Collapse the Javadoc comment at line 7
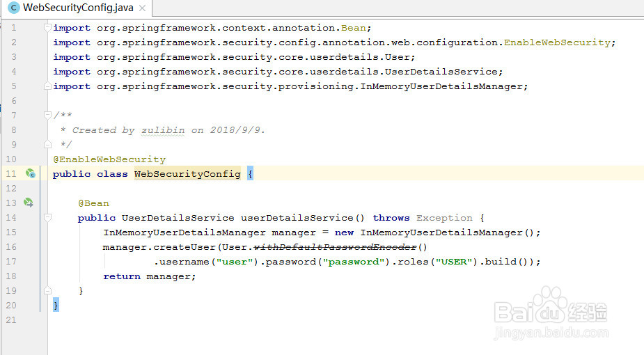Image resolution: width=644 pixels, height=355 pixels. pyautogui.click(x=47, y=116)
